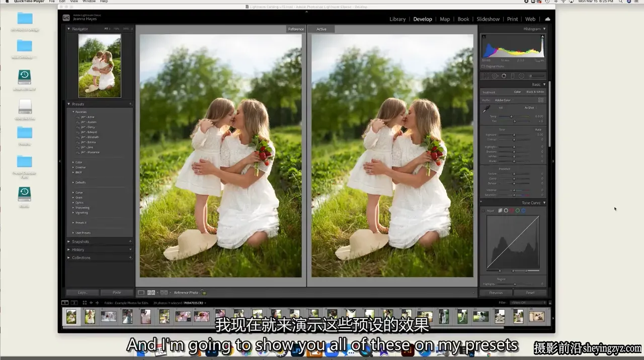Image resolution: width=644 pixels, height=360 pixels.
Task: Open the Filters Off dropdown
Action: 528,303
